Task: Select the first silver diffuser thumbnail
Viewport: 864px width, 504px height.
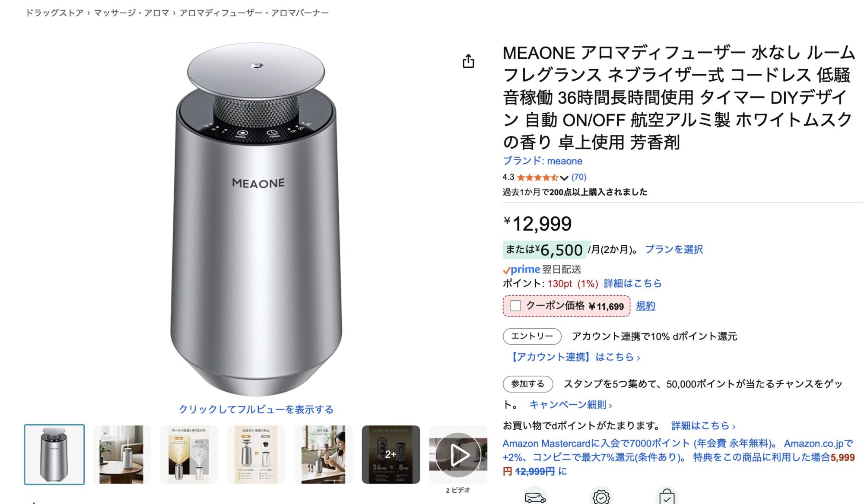Action: 54,454
